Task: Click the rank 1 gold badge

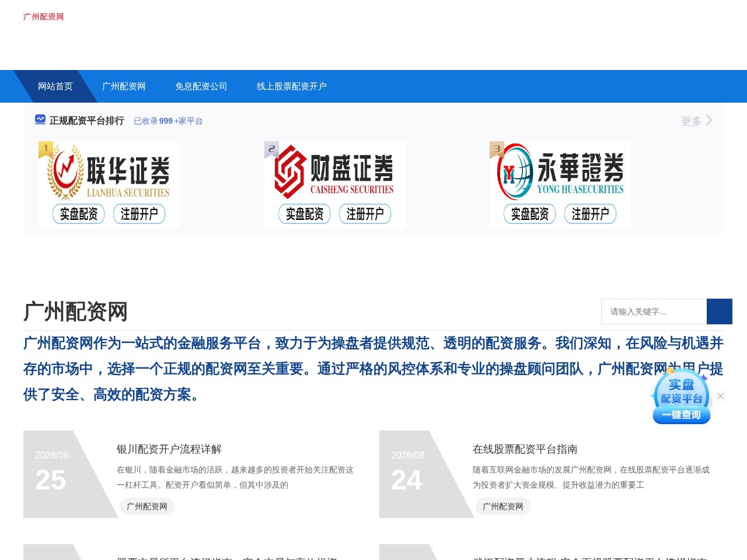Action: point(46,149)
